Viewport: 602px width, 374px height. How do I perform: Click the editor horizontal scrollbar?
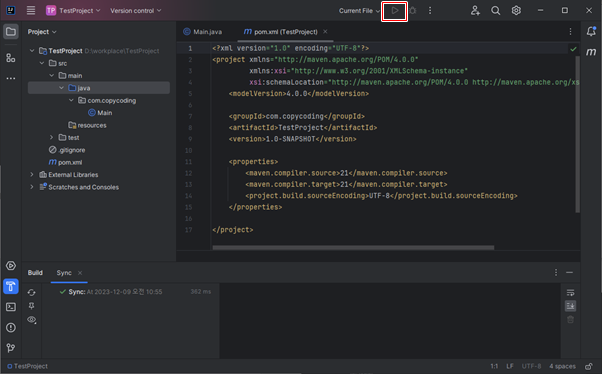click(353, 248)
